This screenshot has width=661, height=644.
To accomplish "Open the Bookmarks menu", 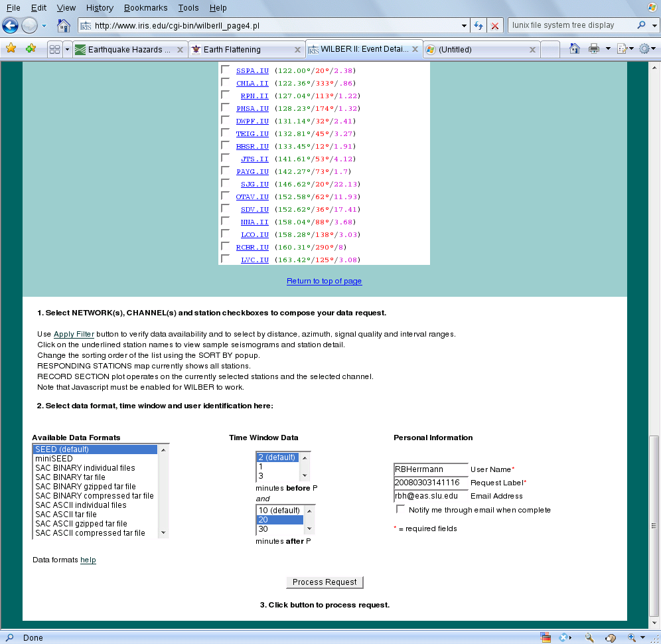I will [145, 7].
